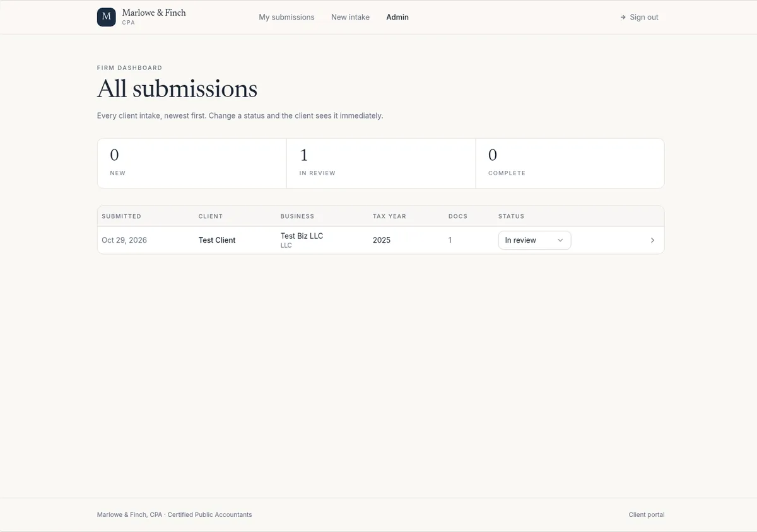The width and height of the screenshot is (757, 532).
Task: Click the Submitted column header
Action: tap(121, 216)
